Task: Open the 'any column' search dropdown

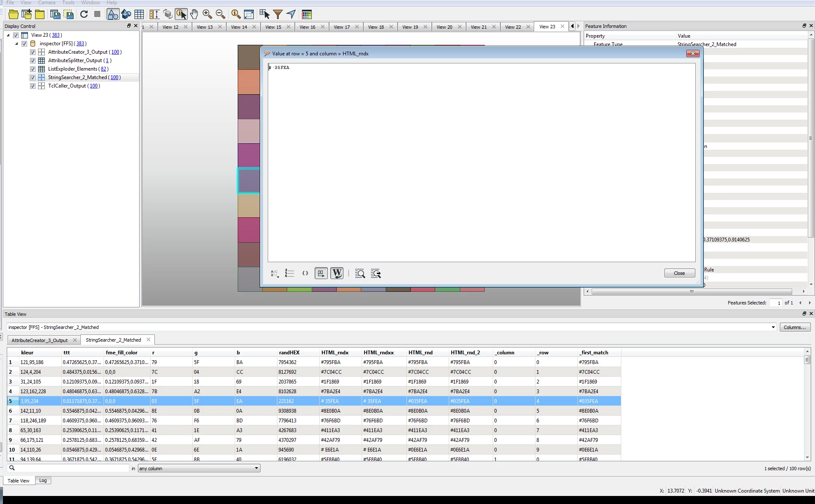Action: coord(199,468)
